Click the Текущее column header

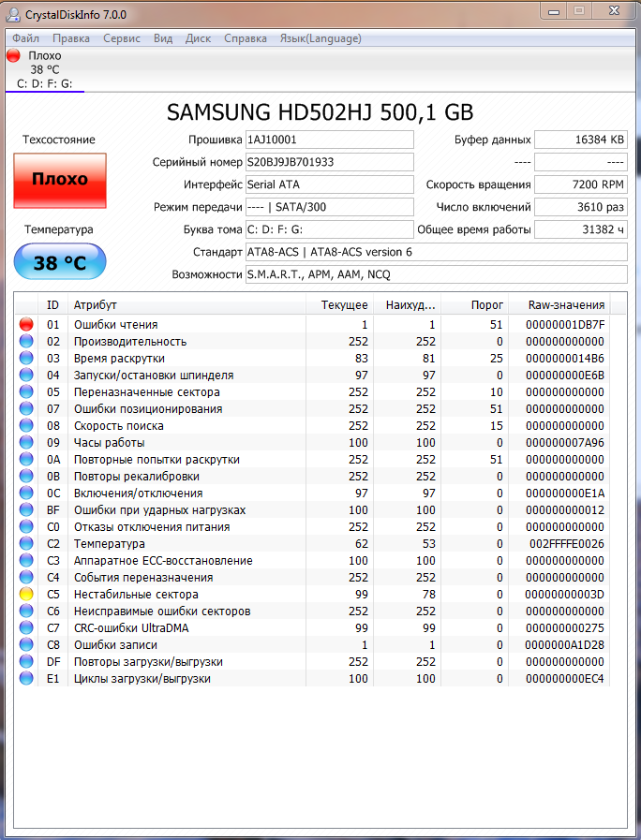pos(339,305)
